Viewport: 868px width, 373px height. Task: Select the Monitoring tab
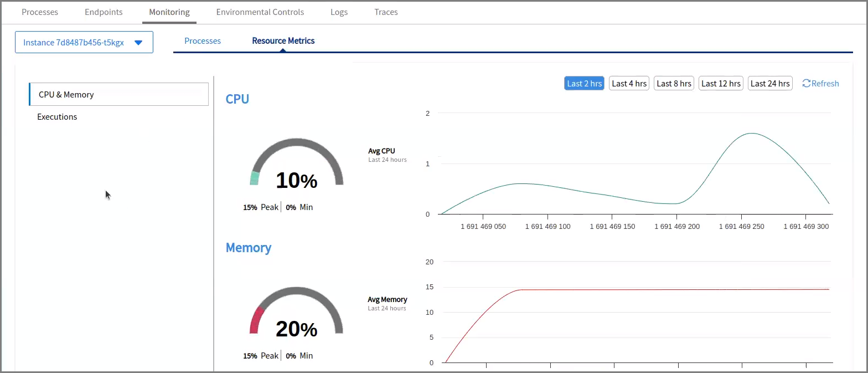click(169, 12)
